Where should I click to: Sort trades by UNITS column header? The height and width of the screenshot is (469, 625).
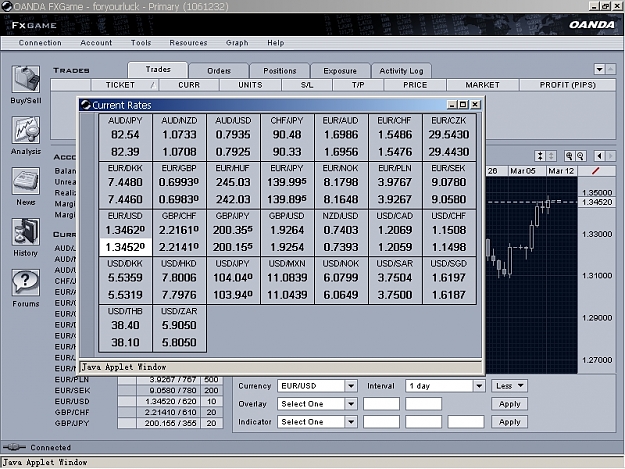pos(250,85)
